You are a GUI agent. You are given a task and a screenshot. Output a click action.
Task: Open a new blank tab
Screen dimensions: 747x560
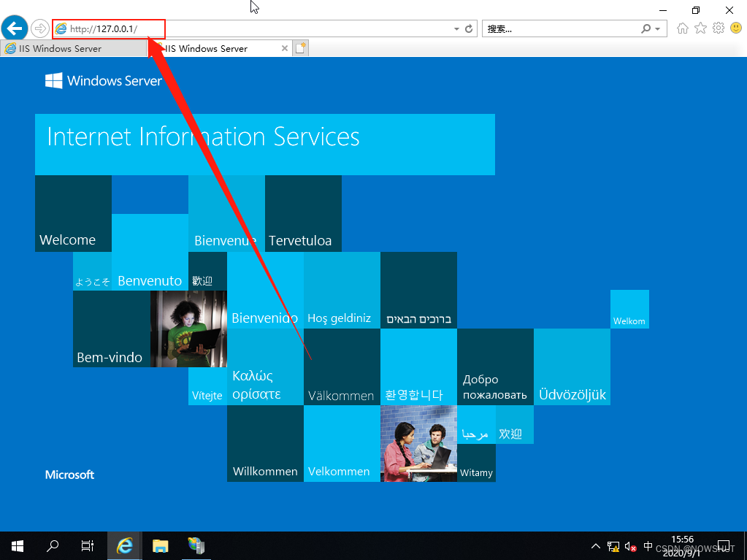point(301,48)
